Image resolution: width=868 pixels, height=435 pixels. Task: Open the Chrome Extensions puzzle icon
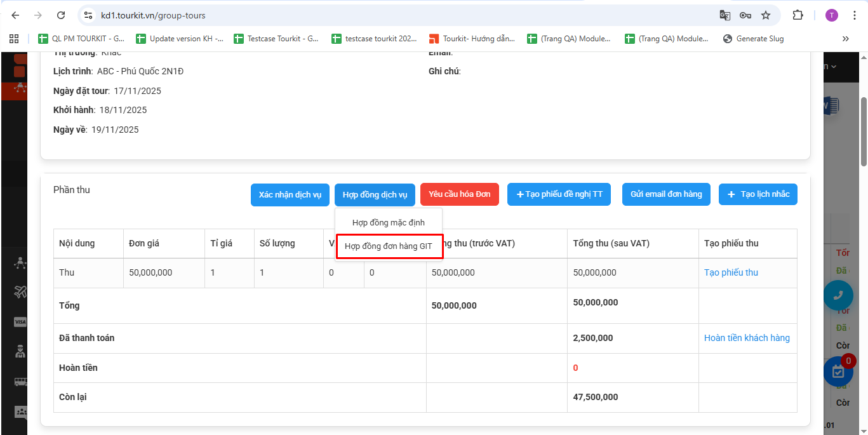(798, 15)
